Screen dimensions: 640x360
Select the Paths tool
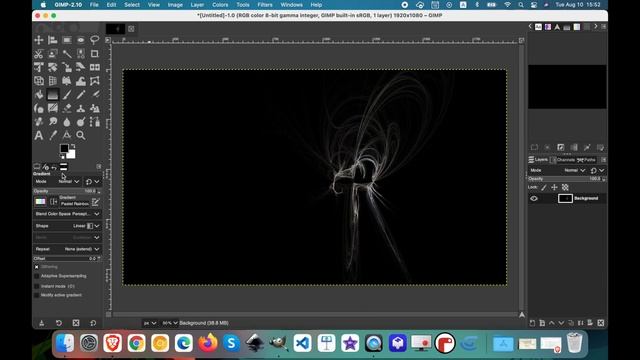94,122
